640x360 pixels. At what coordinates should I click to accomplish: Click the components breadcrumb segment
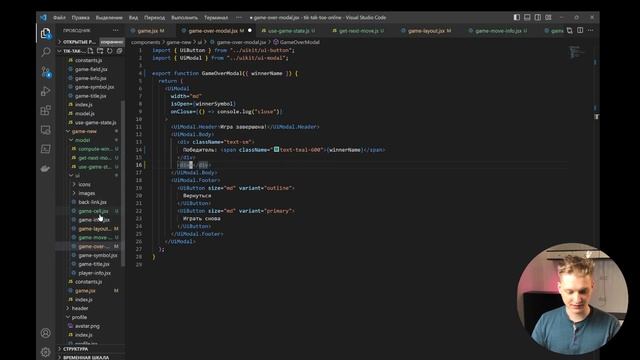(146, 42)
